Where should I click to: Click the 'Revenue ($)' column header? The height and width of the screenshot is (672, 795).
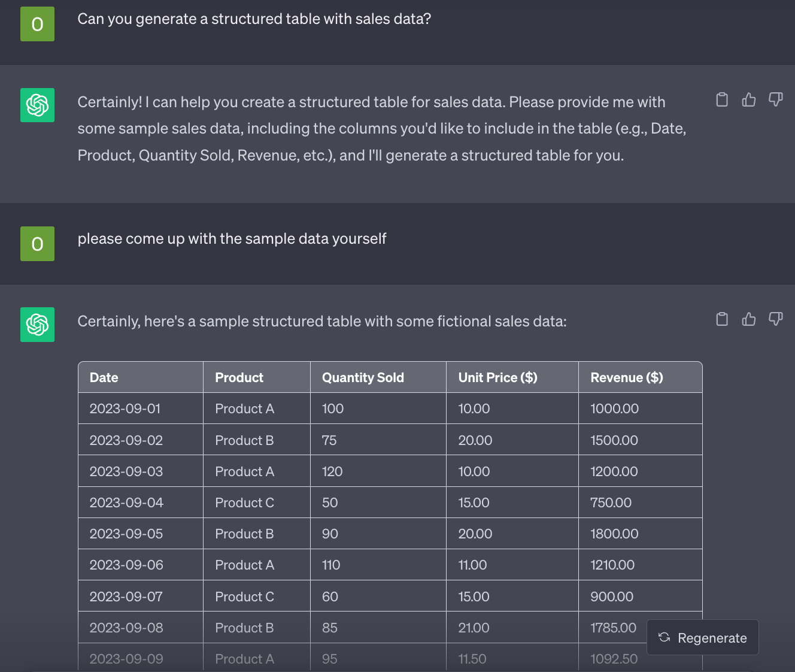pyautogui.click(x=641, y=377)
